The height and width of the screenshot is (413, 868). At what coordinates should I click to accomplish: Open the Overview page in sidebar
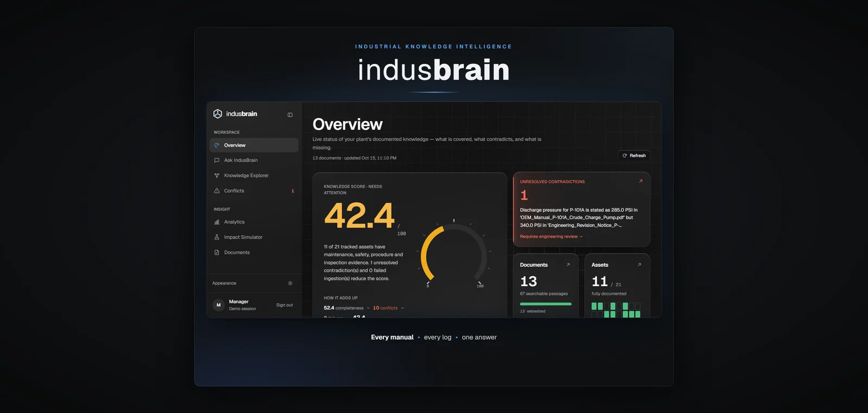(254, 145)
